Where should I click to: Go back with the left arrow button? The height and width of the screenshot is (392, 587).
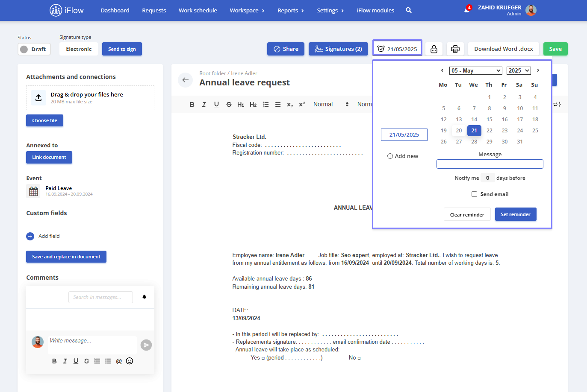pyautogui.click(x=186, y=80)
